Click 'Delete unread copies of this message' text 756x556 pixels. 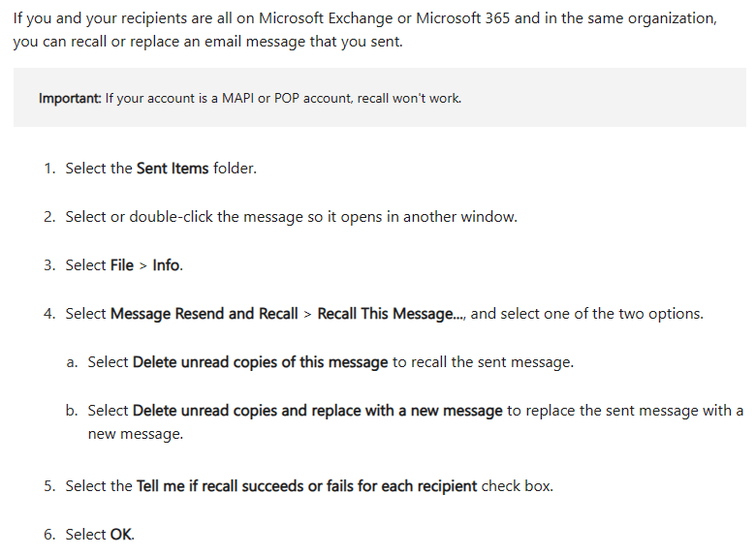[x=261, y=362]
